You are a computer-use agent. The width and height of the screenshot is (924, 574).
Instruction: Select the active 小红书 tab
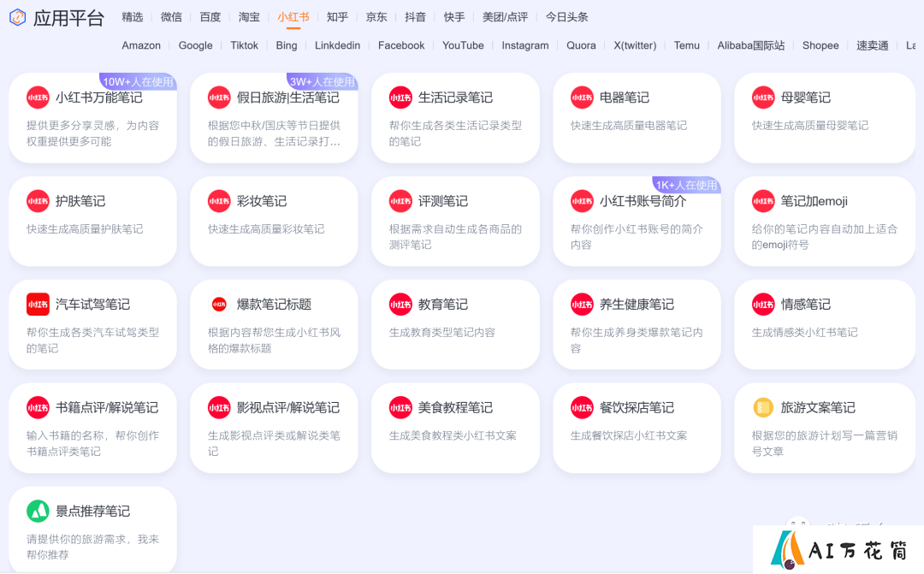[x=293, y=17]
